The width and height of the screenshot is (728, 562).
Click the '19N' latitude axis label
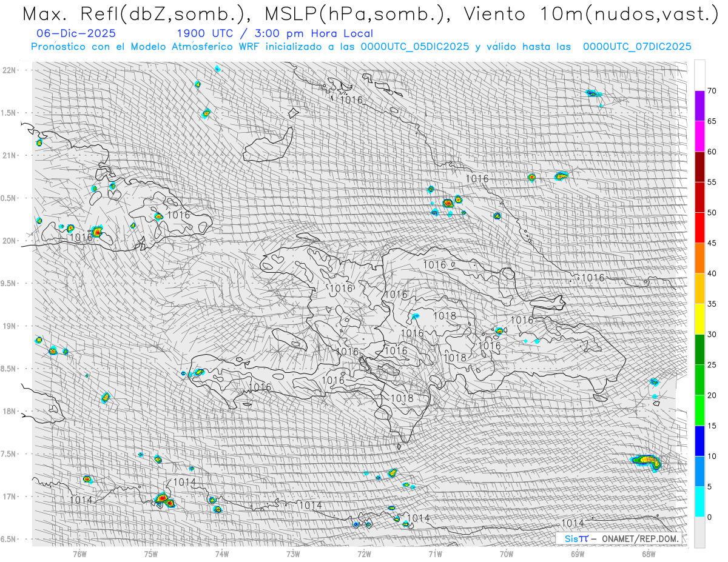(10, 326)
